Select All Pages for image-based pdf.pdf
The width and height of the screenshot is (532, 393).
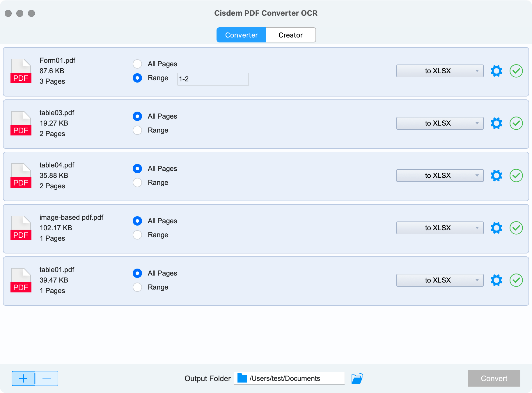137,221
